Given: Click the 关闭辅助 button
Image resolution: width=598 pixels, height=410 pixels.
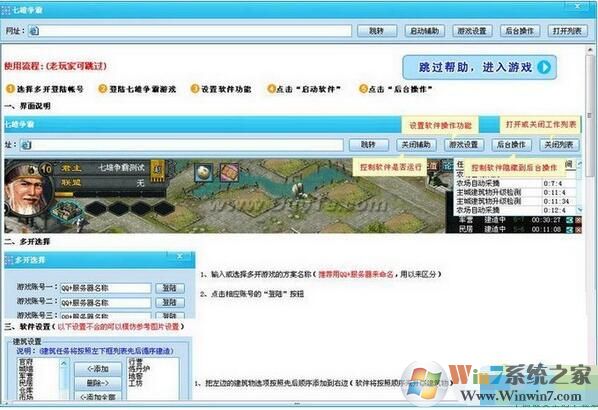Looking at the screenshot, I should point(416,145).
